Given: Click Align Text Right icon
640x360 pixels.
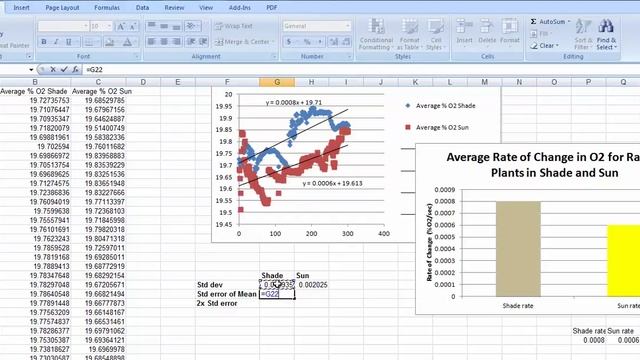Looking at the screenshot, I should [176, 42].
